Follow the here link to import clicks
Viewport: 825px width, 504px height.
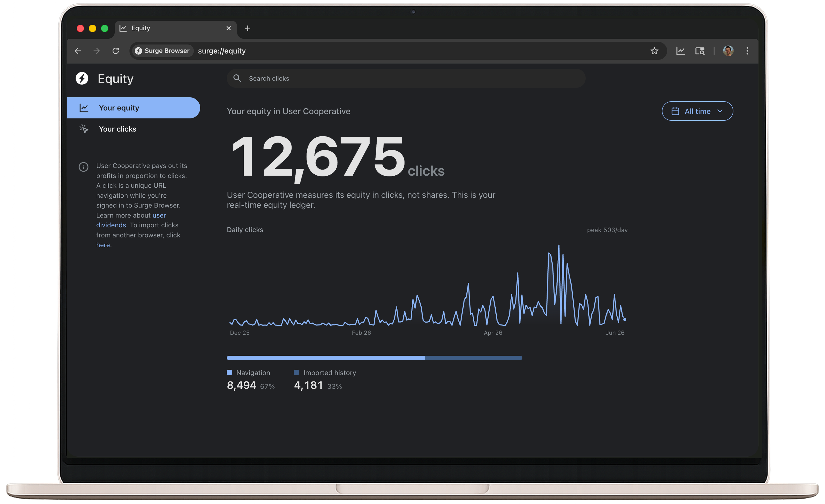103,245
